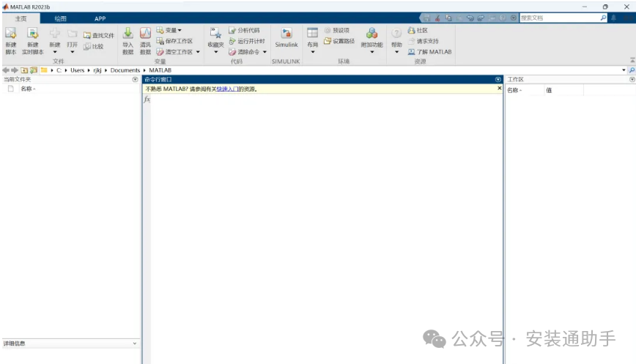This screenshot has width=636, height=364.
Task: Click the quick access Save icon
Action: [x=426, y=18]
